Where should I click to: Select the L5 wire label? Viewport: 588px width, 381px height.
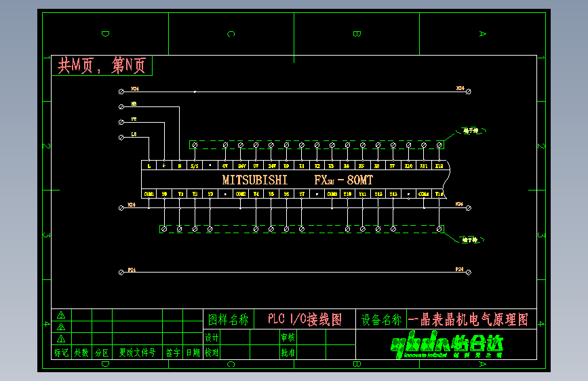(134, 134)
